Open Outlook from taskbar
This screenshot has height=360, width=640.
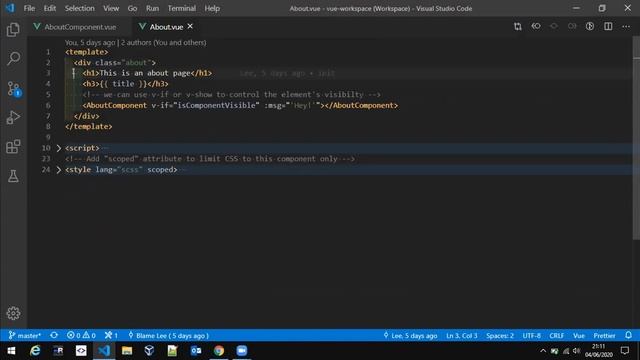point(196,351)
